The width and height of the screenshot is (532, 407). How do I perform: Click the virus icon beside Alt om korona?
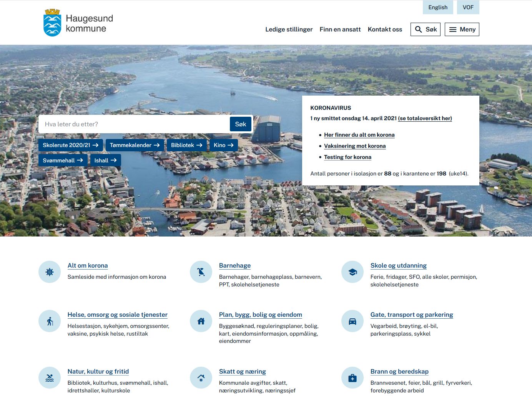point(50,272)
